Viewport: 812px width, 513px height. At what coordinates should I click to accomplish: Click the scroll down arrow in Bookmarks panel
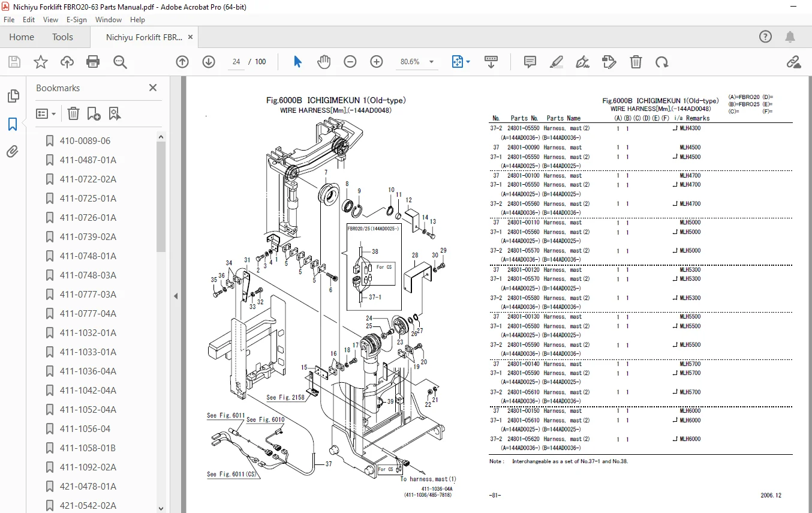(161, 508)
